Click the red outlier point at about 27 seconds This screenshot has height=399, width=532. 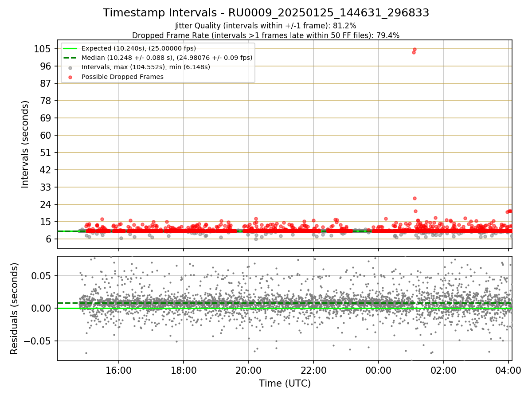pyautogui.click(x=415, y=198)
